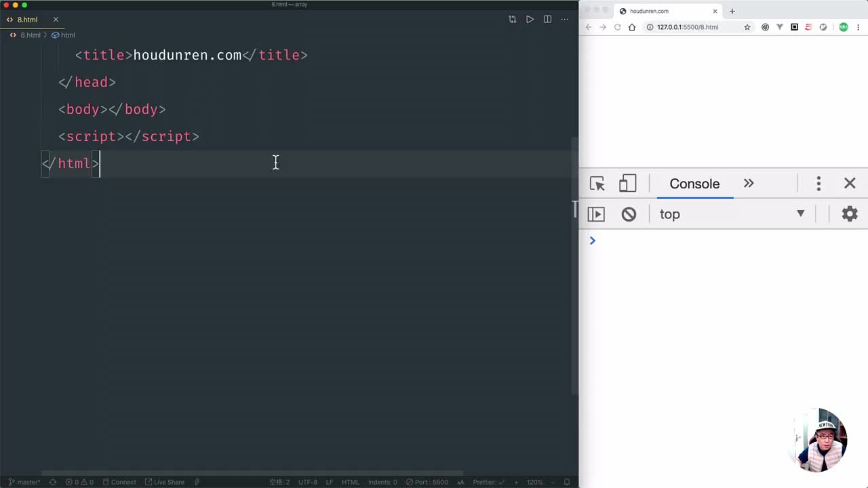This screenshot has width=868, height=488.
Task: Show the console sidebar
Action: coord(596,214)
